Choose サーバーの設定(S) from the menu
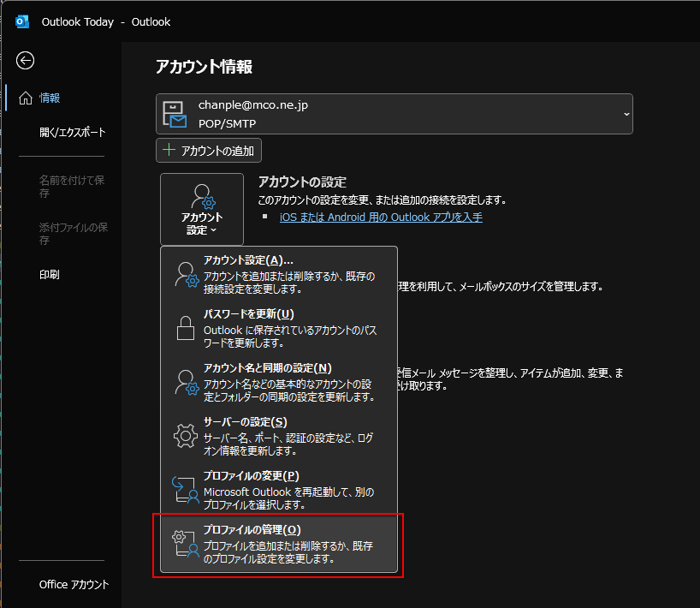700x608 pixels. click(279, 436)
